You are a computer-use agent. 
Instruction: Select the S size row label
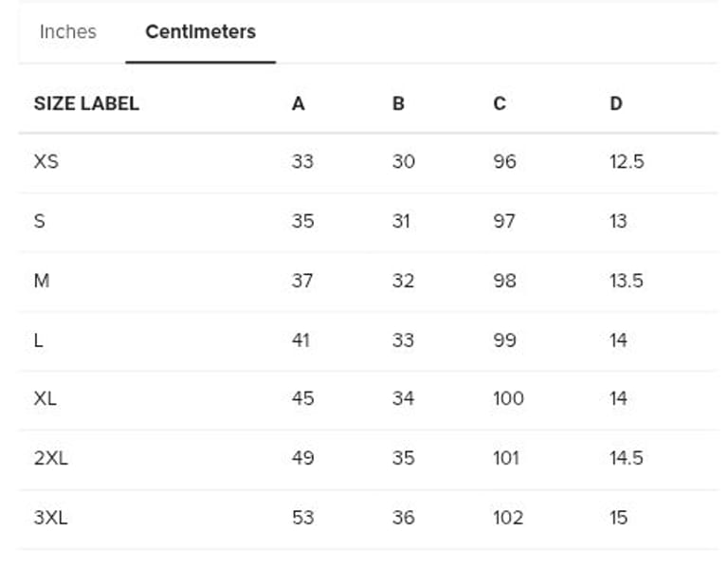pos(39,222)
